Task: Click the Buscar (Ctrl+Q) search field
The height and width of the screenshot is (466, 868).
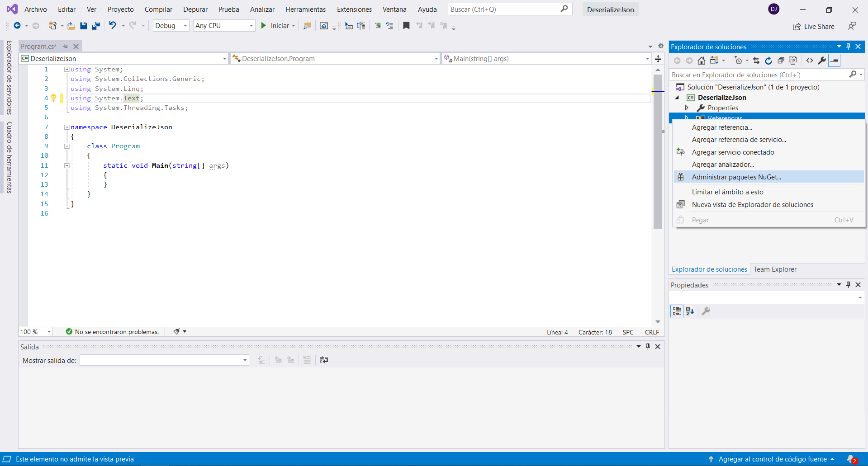Action: pyautogui.click(x=504, y=9)
